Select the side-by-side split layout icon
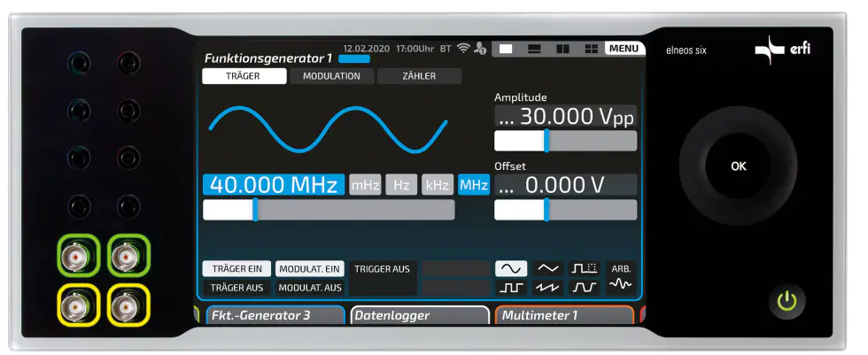 click(562, 49)
